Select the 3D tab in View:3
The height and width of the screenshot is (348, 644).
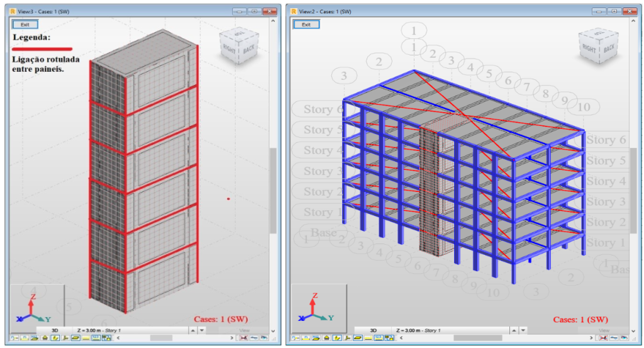pos(55,330)
